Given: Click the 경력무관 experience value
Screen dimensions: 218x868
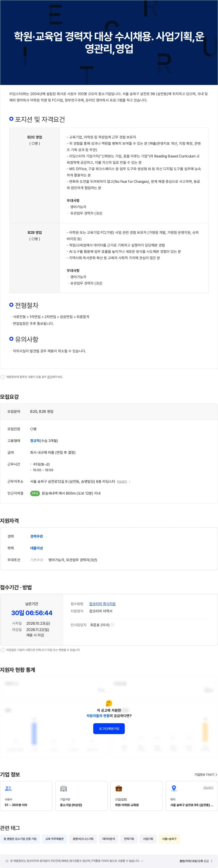Looking at the screenshot, I should pos(36,536).
